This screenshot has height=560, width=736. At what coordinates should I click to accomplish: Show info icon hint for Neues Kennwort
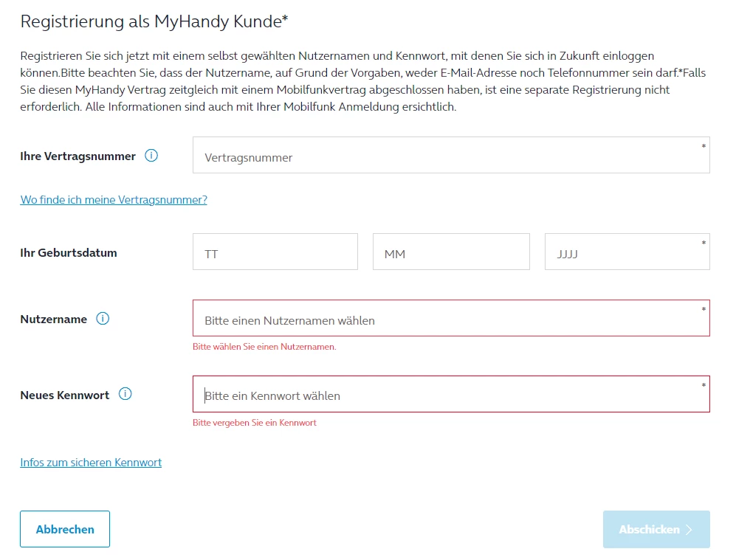click(x=125, y=394)
